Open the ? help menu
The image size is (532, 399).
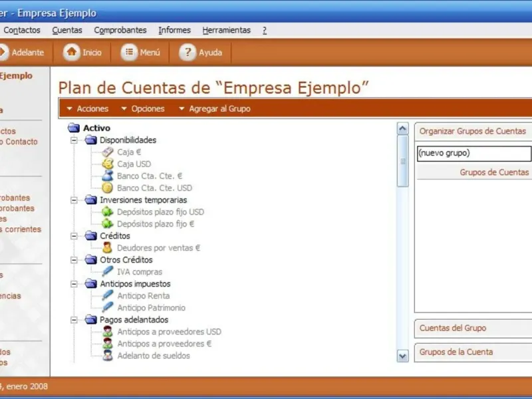coord(264,30)
